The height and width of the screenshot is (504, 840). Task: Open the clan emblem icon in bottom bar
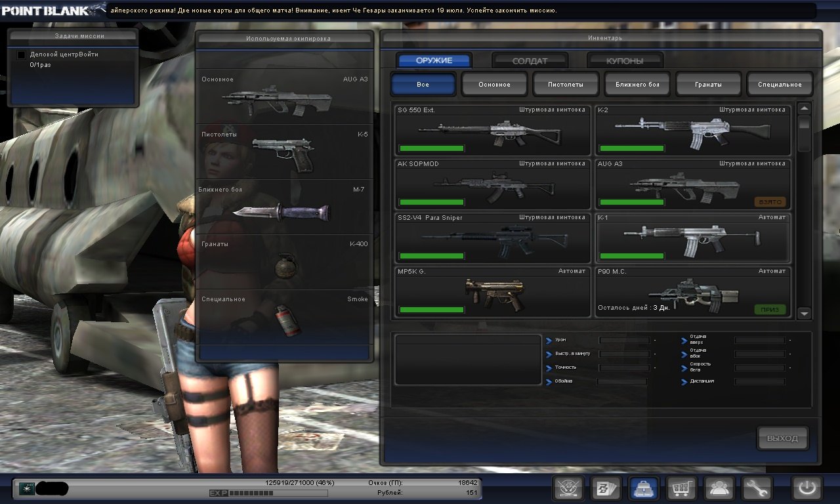pos(568,488)
